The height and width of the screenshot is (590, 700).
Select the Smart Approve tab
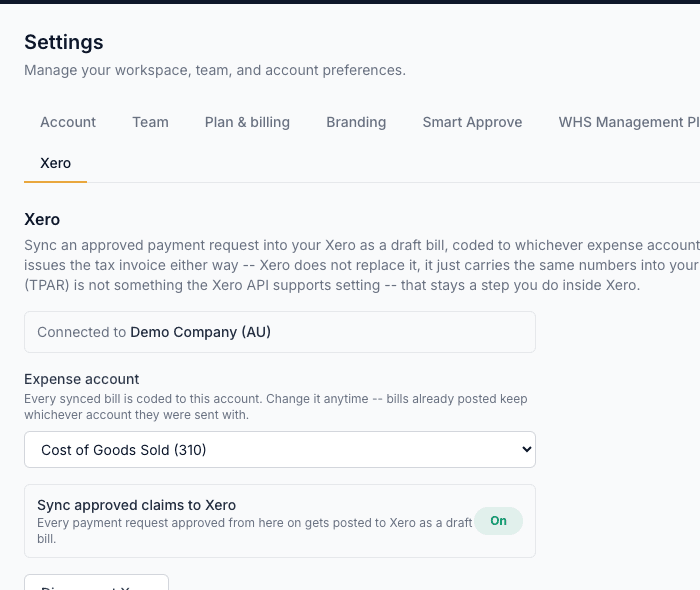472,122
